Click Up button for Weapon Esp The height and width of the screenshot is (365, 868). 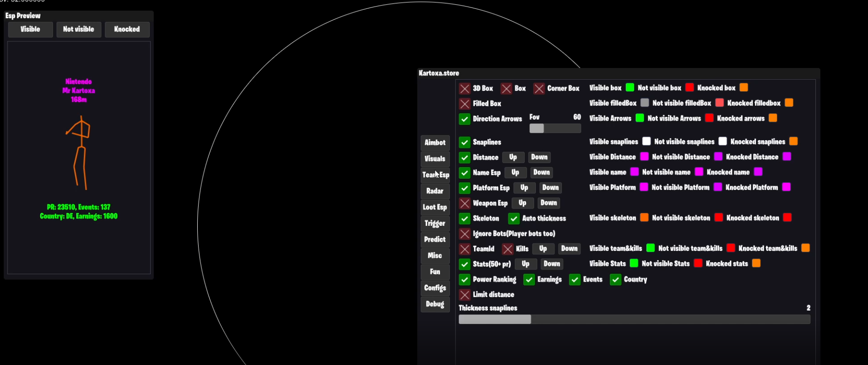coord(522,203)
